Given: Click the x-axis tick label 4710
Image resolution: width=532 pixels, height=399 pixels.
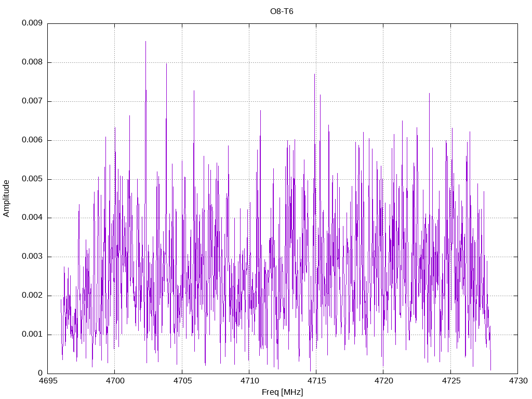Looking at the screenshot, I should coord(249,381).
